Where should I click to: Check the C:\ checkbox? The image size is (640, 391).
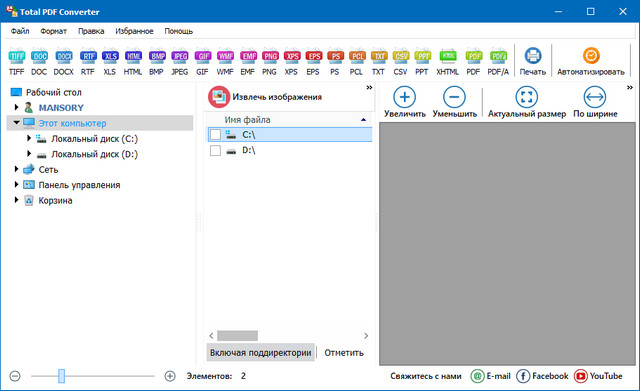pos(215,135)
